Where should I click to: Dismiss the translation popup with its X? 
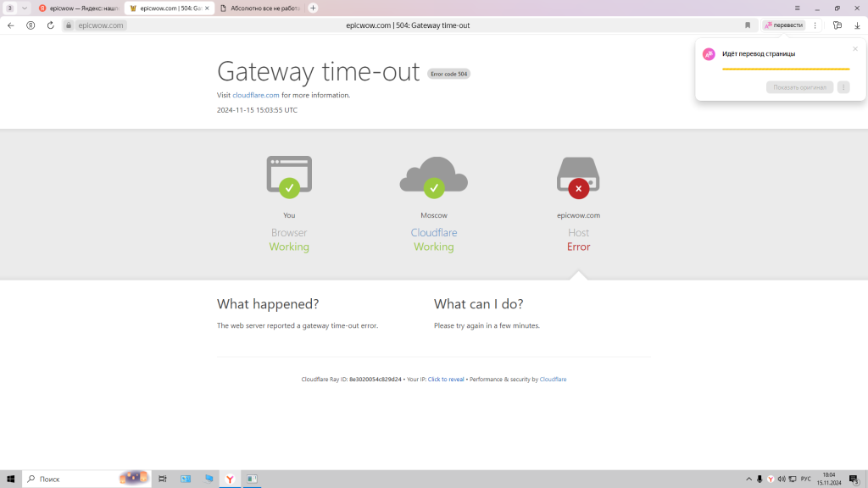click(x=855, y=48)
